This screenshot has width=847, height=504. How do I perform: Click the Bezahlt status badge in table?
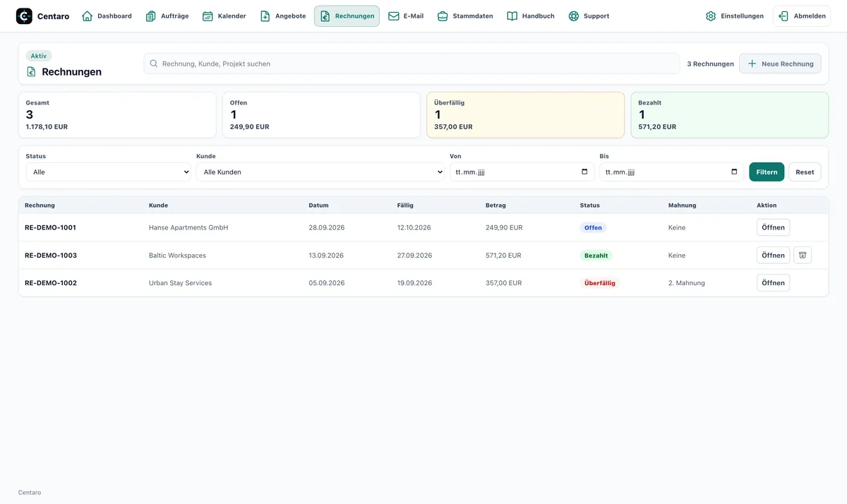(x=596, y=256)
